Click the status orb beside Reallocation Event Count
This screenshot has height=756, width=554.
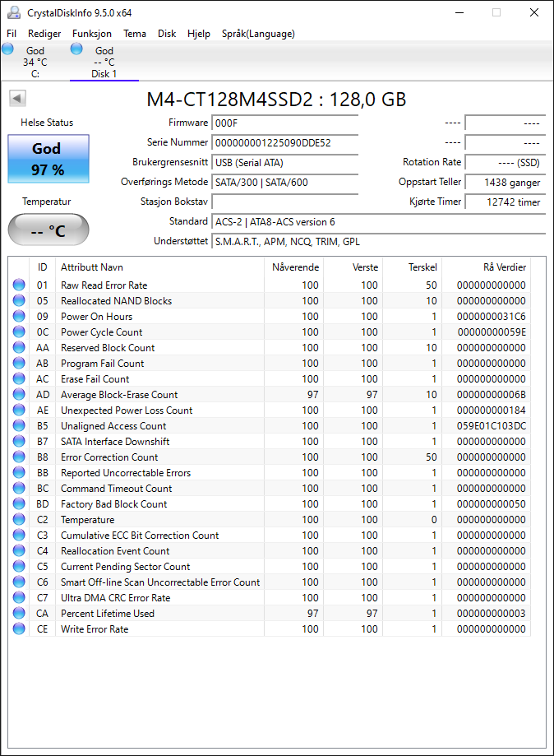pos(19,550)
